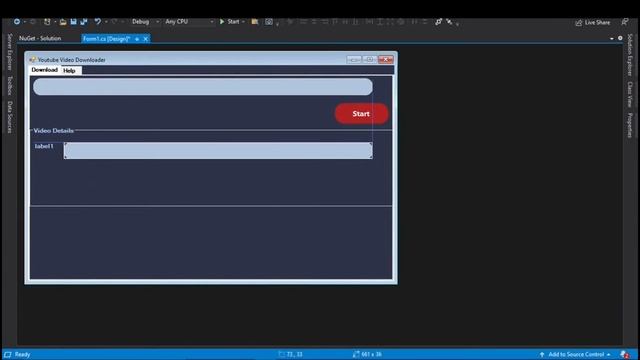The image size is (640, 360).
Task: Click the camera snapshot toolbar icon
Action: (269, 22)
